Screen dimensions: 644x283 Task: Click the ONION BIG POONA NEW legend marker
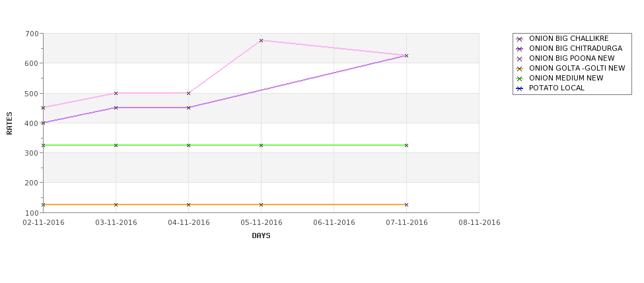click(x=520, y=59)
